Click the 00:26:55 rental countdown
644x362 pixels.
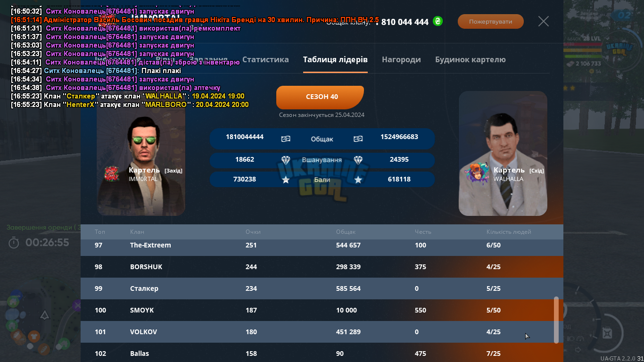[x=47, y=243]
